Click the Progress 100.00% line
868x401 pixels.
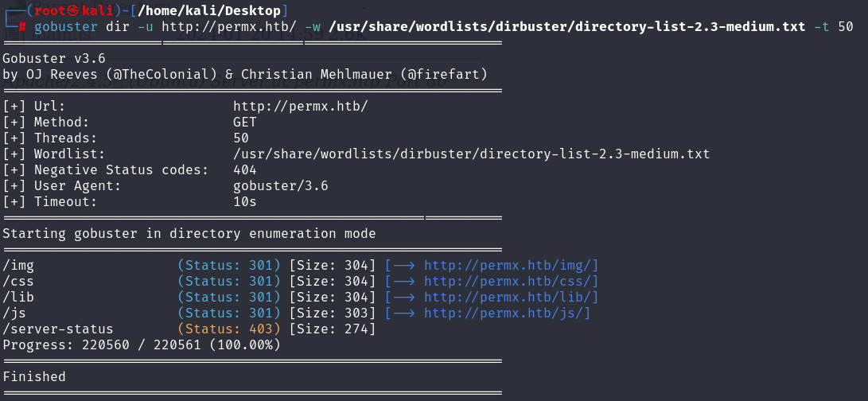tap(142, 345)
